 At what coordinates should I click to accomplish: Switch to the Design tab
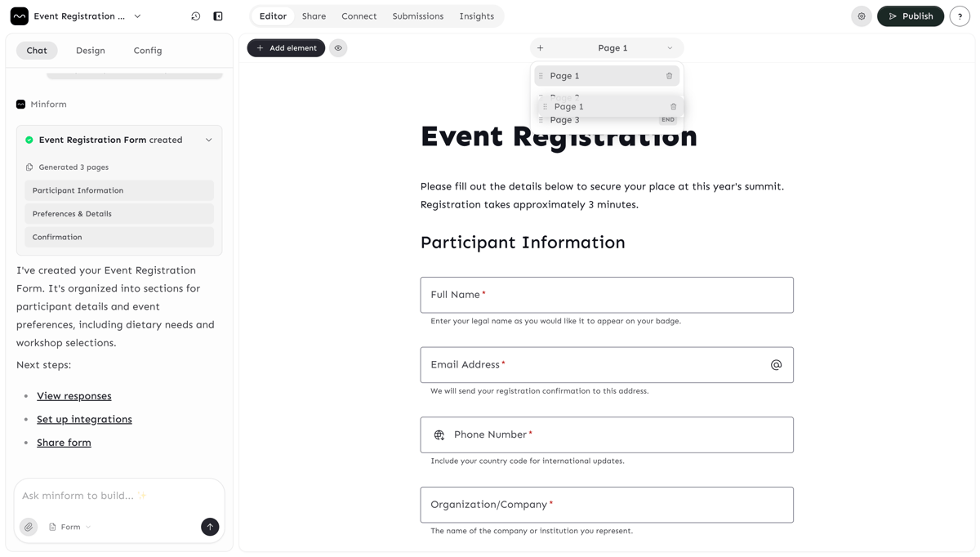tap(90, 51)
